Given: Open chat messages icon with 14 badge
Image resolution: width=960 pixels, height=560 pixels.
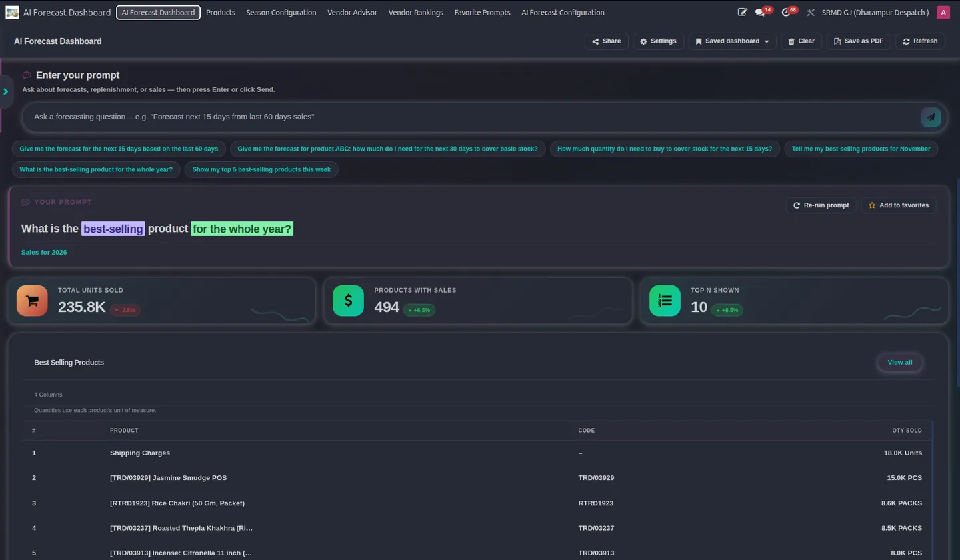Looking at the screenshot, I should coord(760,13).
